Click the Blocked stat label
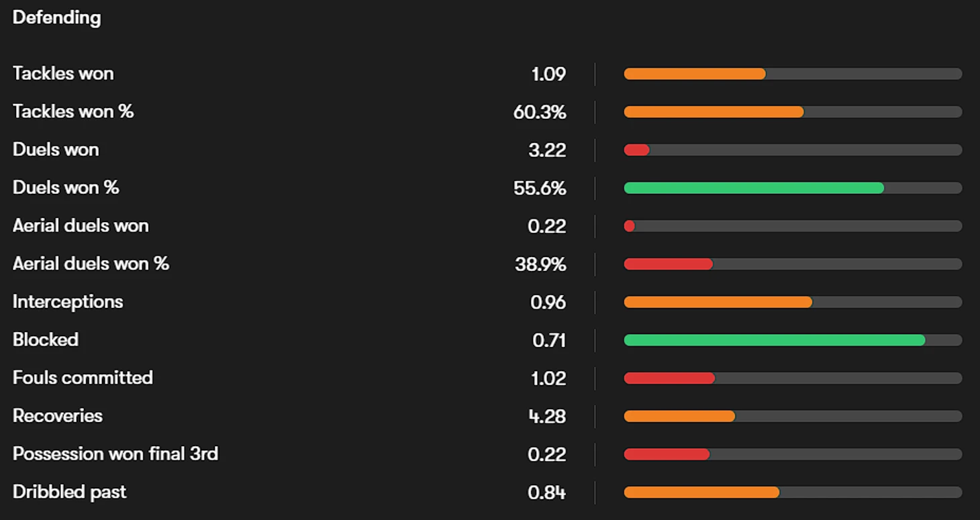Image resolution: width=980 pixels, height=520 pixels. 46,340
